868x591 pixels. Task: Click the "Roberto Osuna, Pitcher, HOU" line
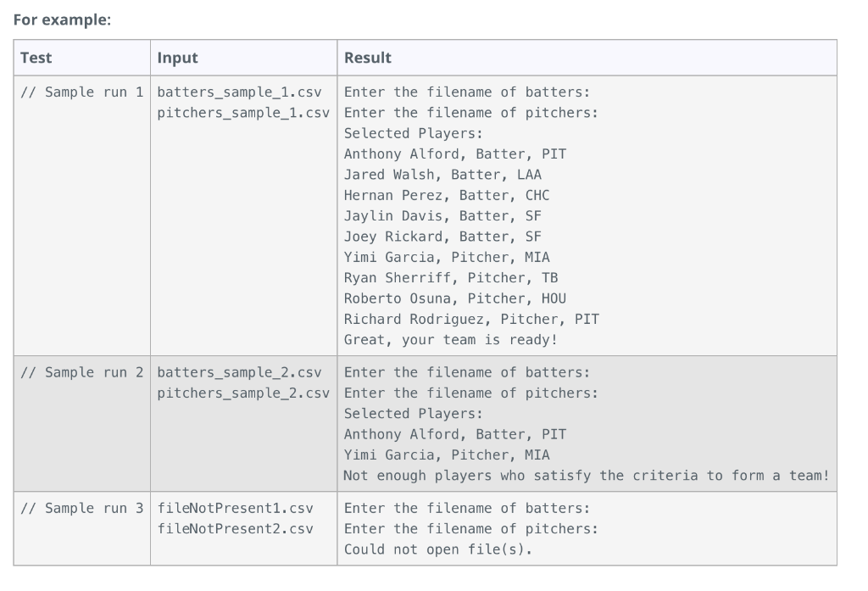point(454,298)
